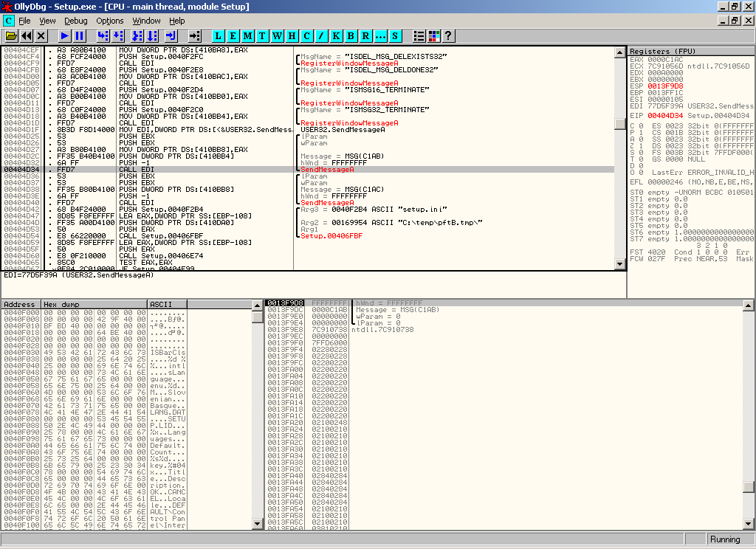756x549 pixels.
Task: Show Breakpoints with the B button
Action: [x=351, y=36]
